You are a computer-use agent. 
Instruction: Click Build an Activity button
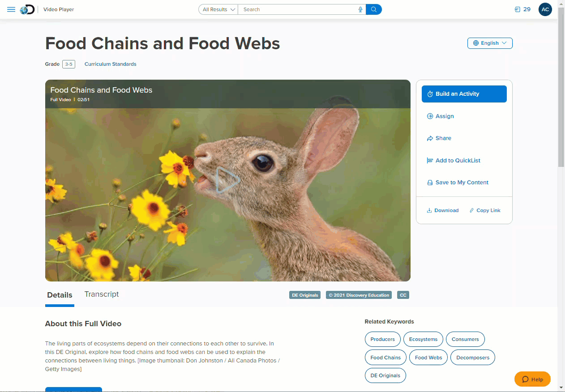(464, 94)
